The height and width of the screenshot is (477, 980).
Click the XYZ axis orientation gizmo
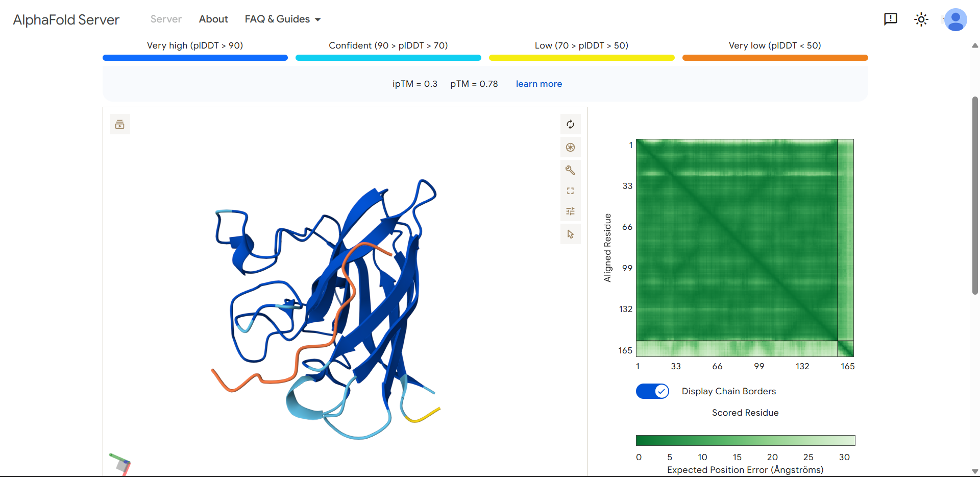coord(121,464)
